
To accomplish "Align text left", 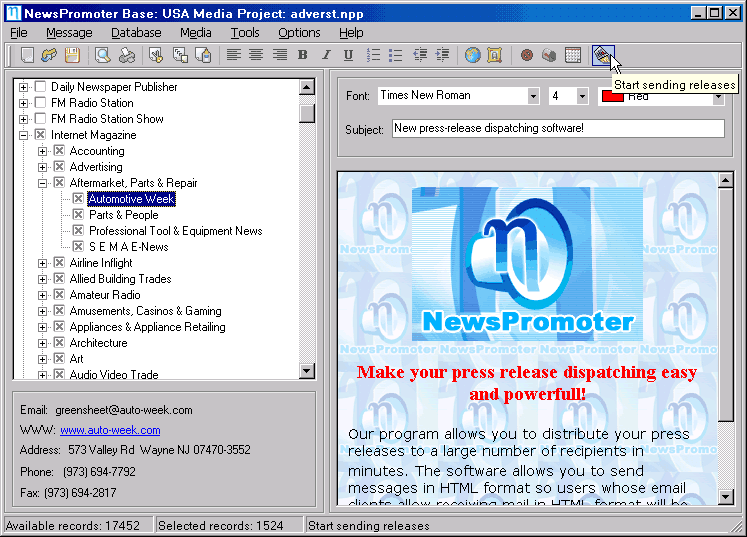I will [x=233, y=55].
